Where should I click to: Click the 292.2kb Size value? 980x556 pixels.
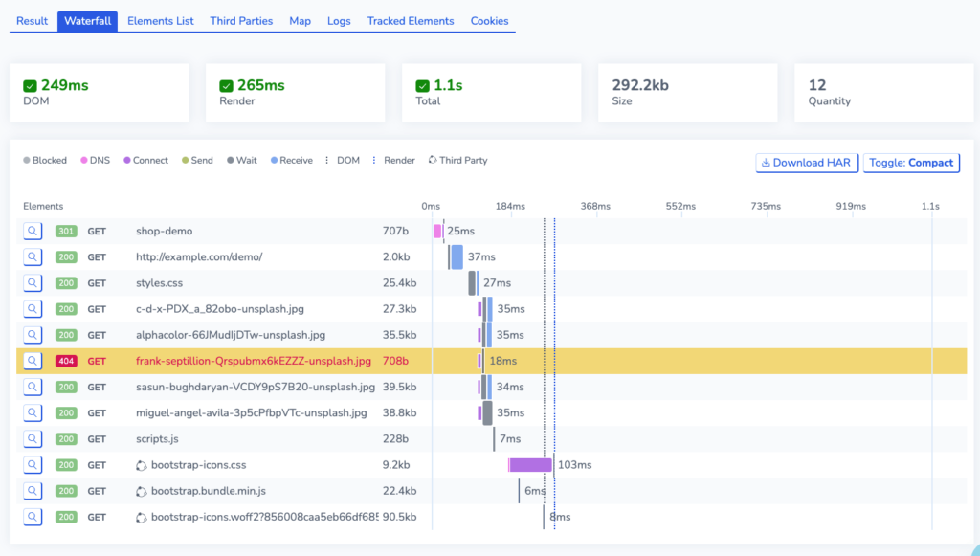point(640,85)
